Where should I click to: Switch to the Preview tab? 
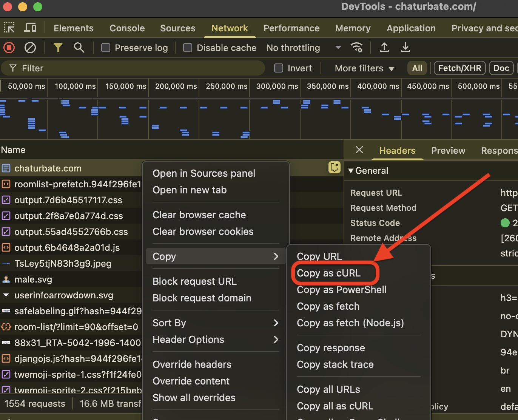448,150
